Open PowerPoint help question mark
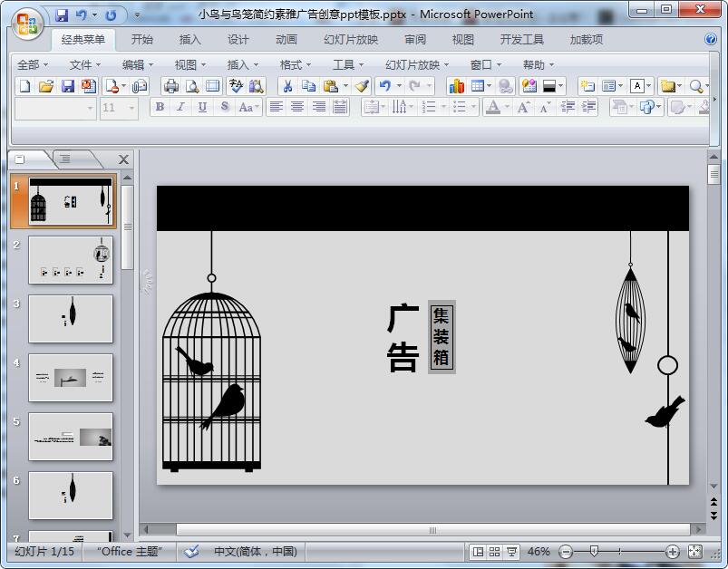 711,39
